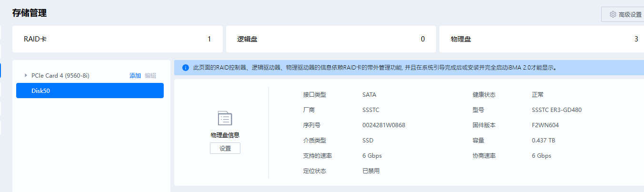The width and height of the screenshot is (644, 192).
Task: Click the model value SSSTC ER3-GD480
Action: click(x=556, y=110)
